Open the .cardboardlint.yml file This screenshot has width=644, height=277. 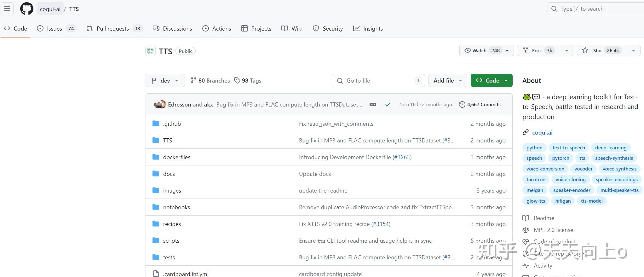point(186,274)
